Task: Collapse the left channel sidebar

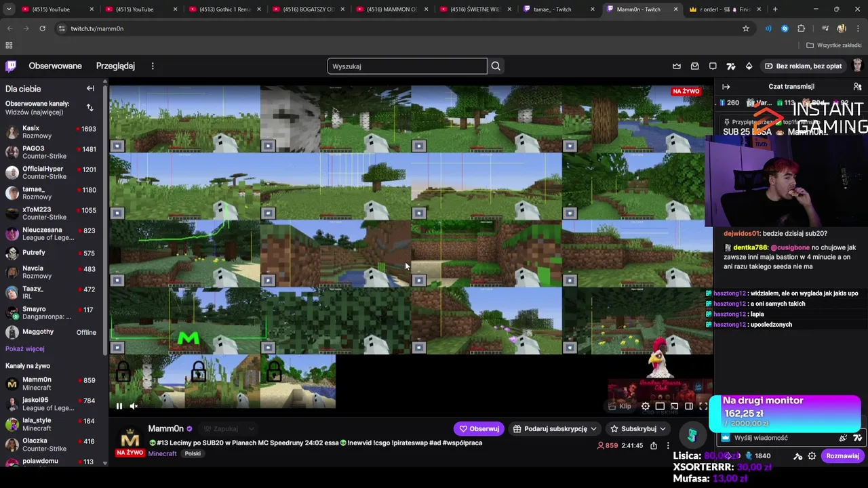Action: tap(90, 88)
